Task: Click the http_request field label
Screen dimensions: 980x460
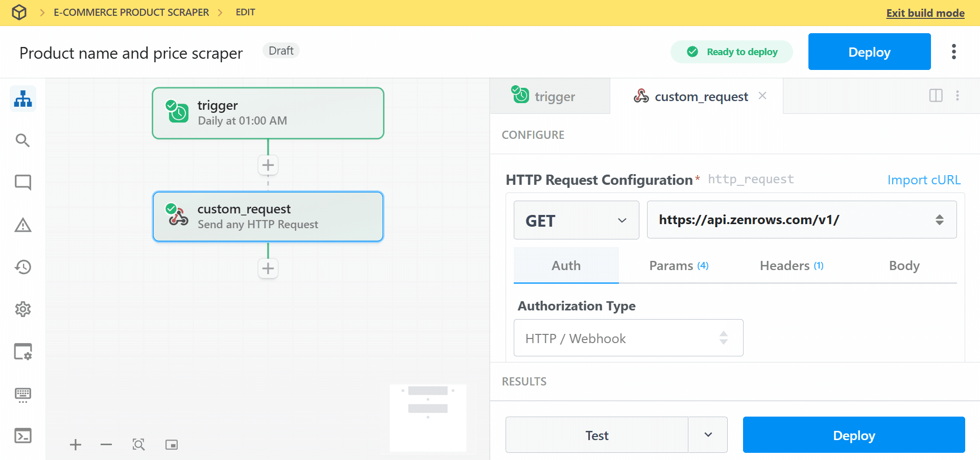Action: click(751, 179)
